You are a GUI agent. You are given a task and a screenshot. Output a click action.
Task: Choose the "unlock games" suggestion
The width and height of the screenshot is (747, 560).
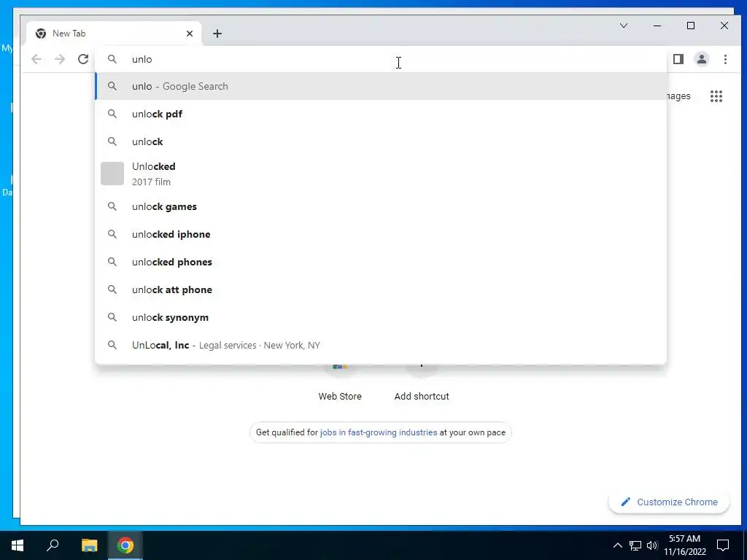381,206
